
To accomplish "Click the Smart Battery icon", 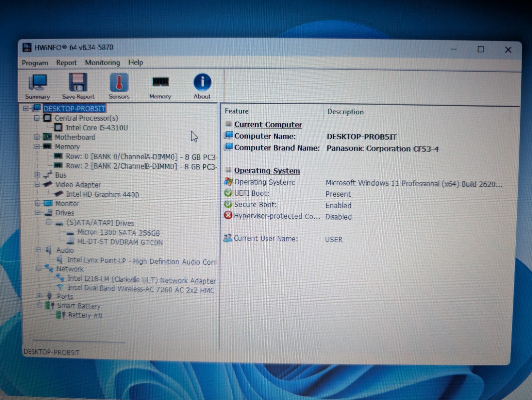I will [50, 305].
